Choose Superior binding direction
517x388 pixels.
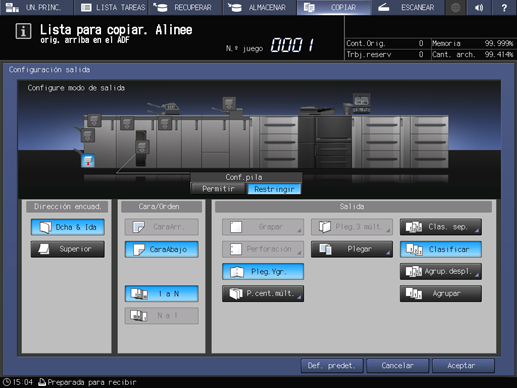tap(68, 249)
